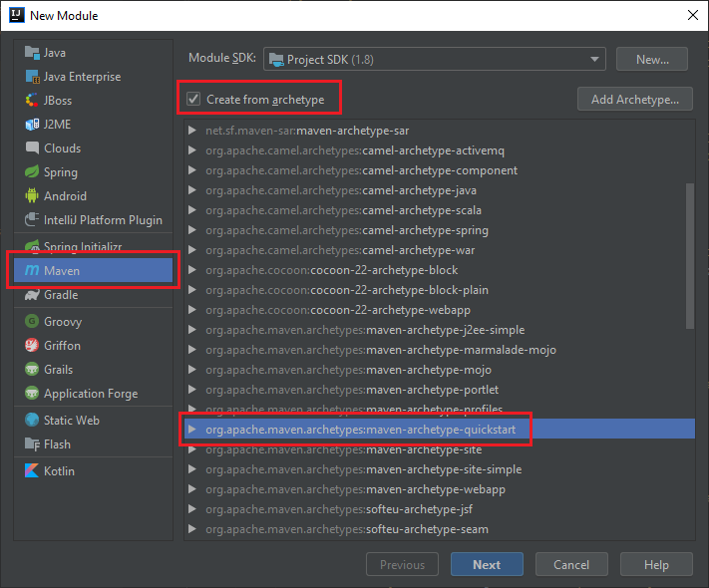Choose the Java Enterprise icon
Viewport: 709px width, 588px height.
(32, 77)
